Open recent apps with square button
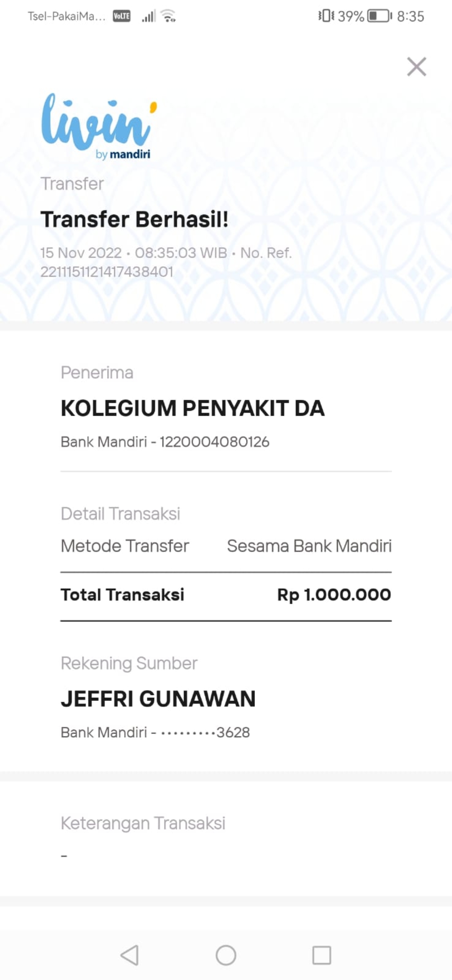Viewport: 452px width, 980px height. pyautogui.click(x=321, y=955)
